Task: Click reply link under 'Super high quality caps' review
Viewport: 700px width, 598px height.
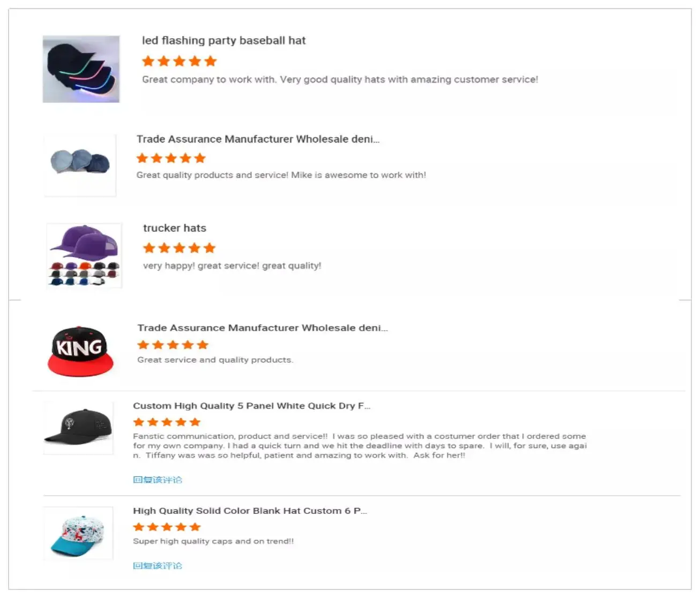Action: pos(158,565)
